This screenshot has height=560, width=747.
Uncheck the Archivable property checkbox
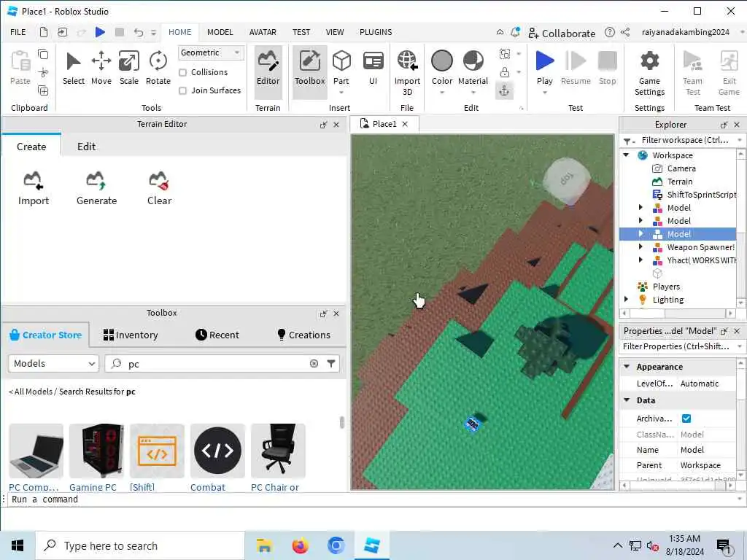(x=686, y=419)
